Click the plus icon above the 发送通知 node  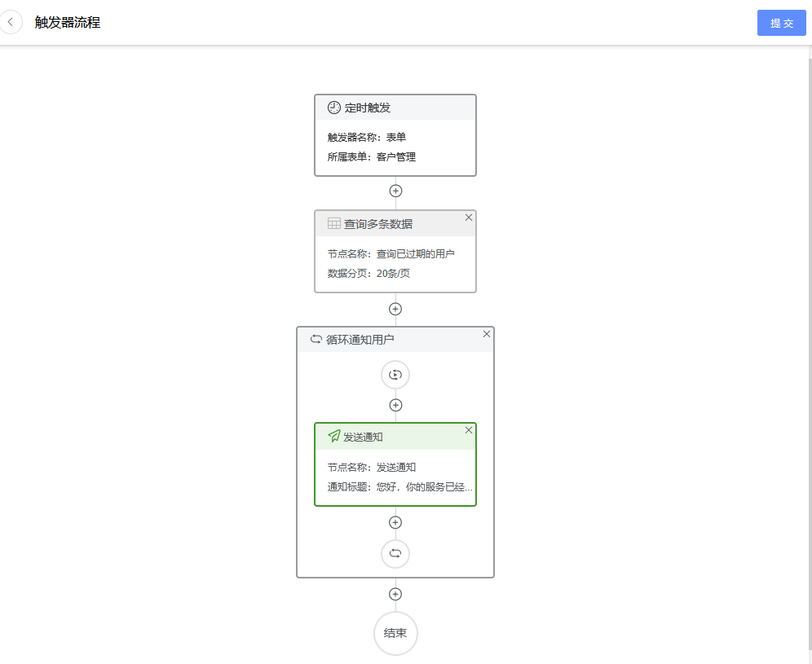point(395,405)
